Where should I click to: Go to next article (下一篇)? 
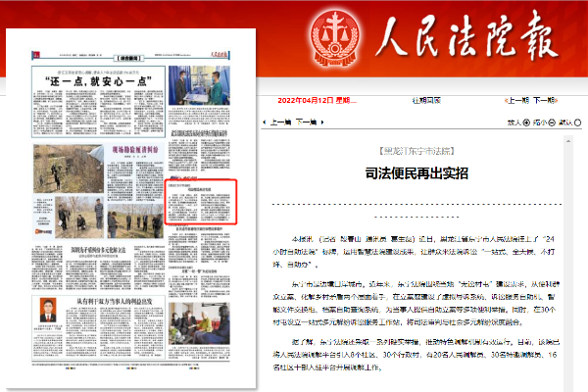(x=306, y=123)
